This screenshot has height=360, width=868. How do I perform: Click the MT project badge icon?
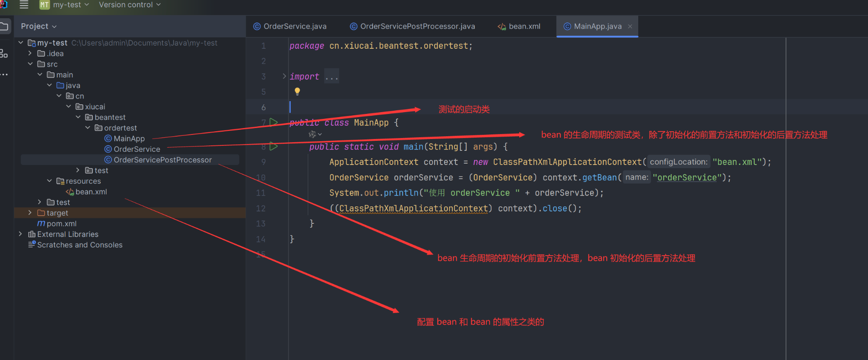[44, 5]
